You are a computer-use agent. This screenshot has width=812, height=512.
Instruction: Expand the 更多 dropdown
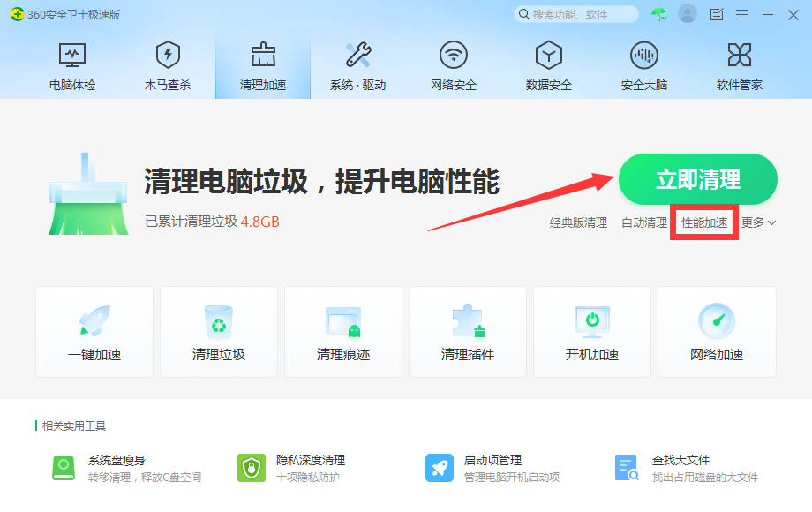point(759,222)
